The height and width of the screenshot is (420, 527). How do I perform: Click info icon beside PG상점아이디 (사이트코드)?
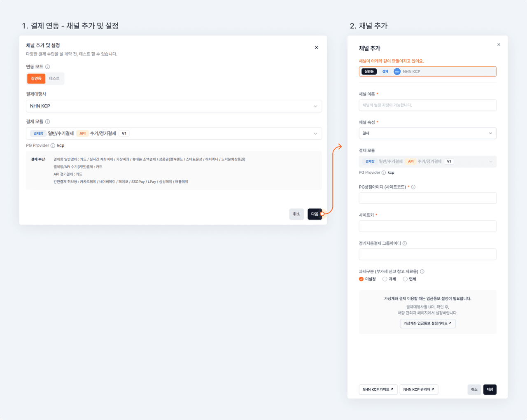pyautogui.click(x=413, y=187)
